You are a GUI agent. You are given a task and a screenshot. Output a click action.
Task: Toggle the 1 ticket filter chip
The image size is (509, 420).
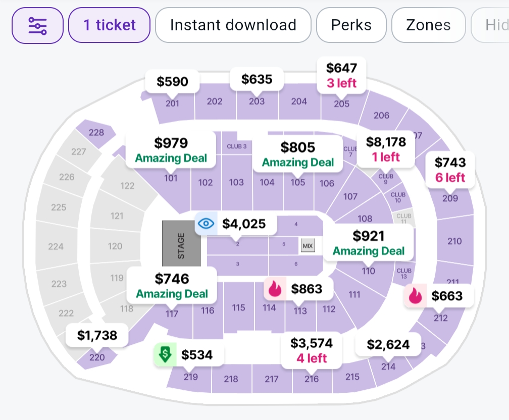(109, 25)
